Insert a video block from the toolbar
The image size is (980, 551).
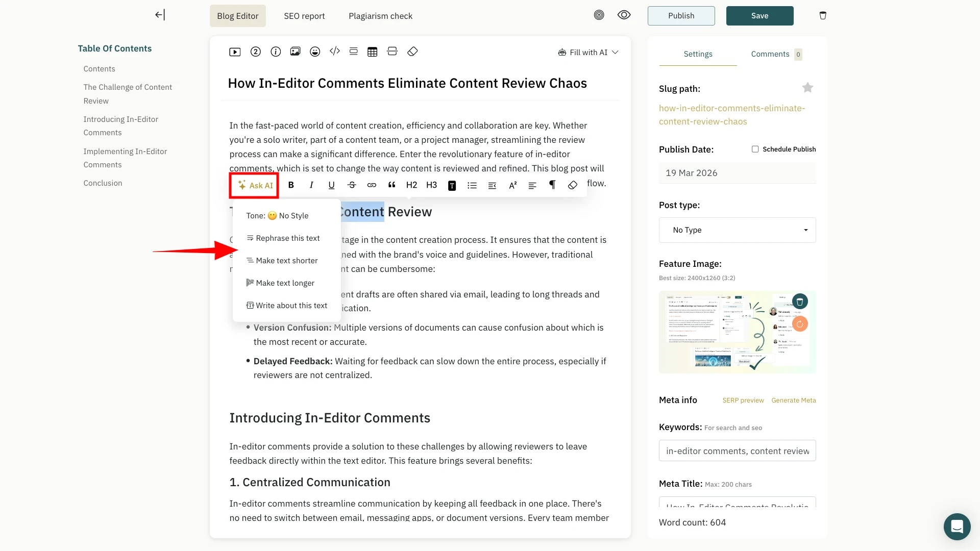point(235,52)
